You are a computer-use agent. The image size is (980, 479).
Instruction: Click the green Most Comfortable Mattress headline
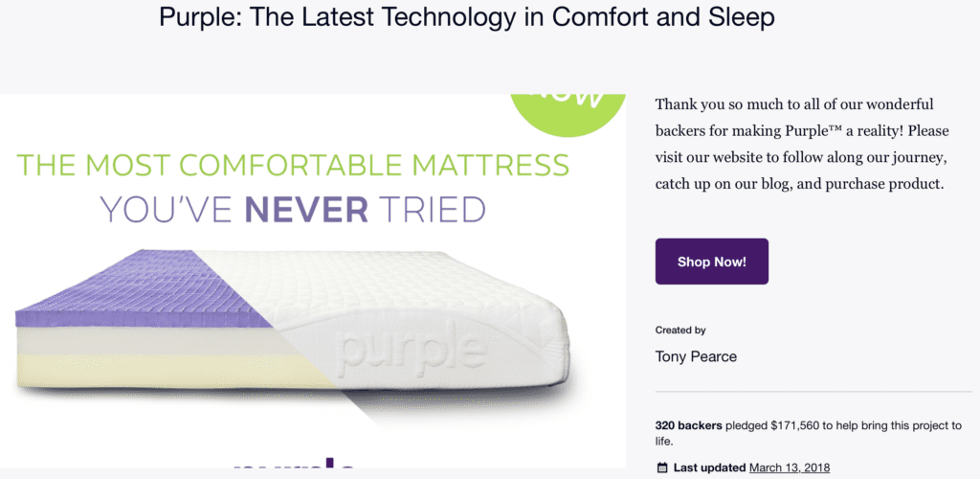pos(293,165)
